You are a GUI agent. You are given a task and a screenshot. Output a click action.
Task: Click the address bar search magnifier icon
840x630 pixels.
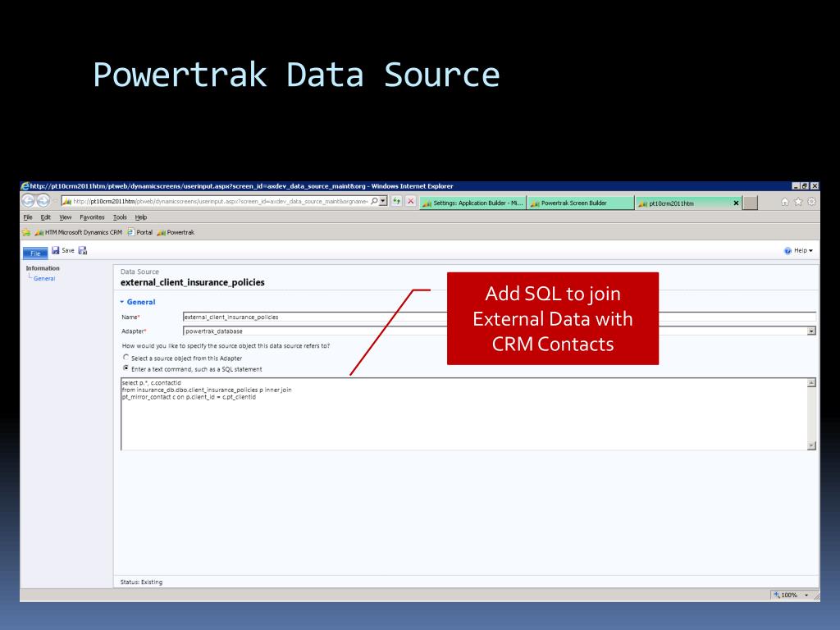pyautogui.click(x=374, y=202)
